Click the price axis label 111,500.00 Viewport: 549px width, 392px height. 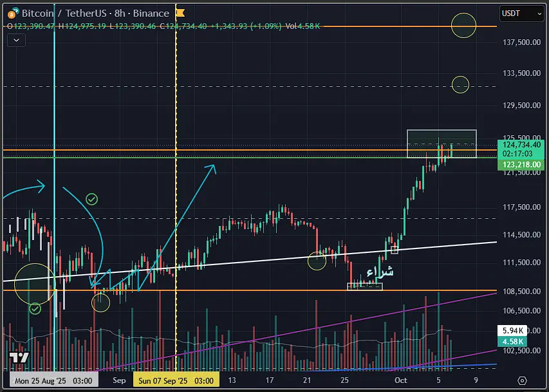[521, 263]
